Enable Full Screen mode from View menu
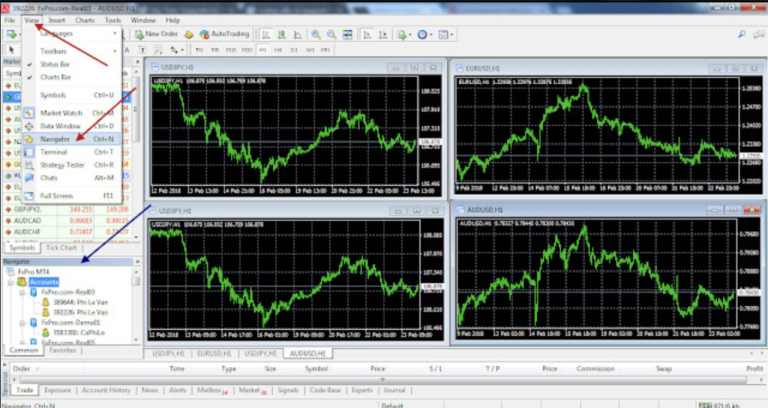The width and height of the screenshot is (768, 408). pyautogui.click(x=56, y=195)
